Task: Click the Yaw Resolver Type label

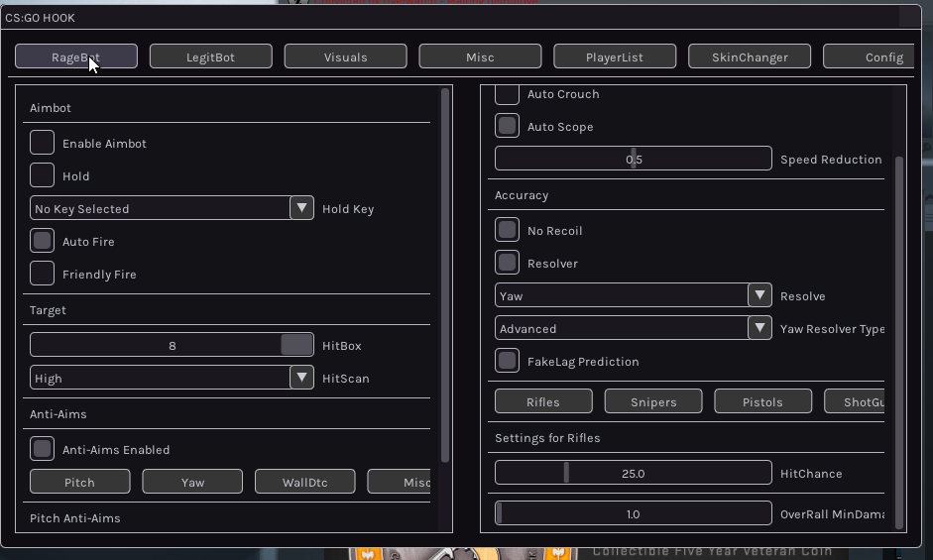Action: 833,329
